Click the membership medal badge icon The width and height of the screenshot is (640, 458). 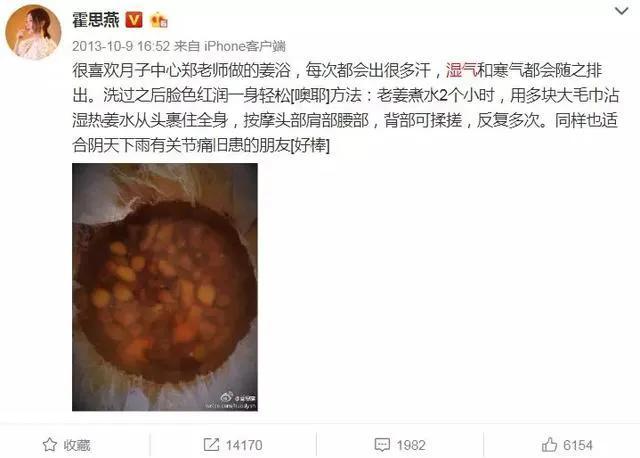(159, 20)
